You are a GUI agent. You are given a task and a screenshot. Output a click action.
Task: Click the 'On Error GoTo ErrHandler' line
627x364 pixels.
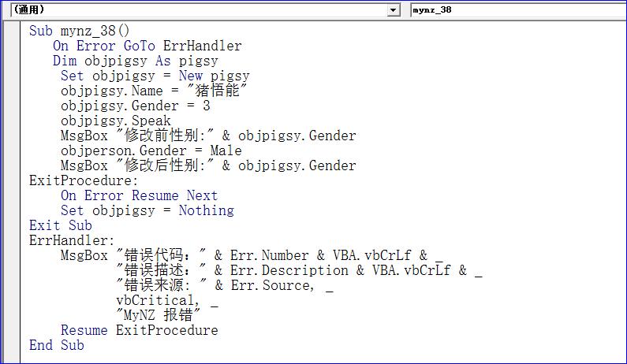[147, 46]
